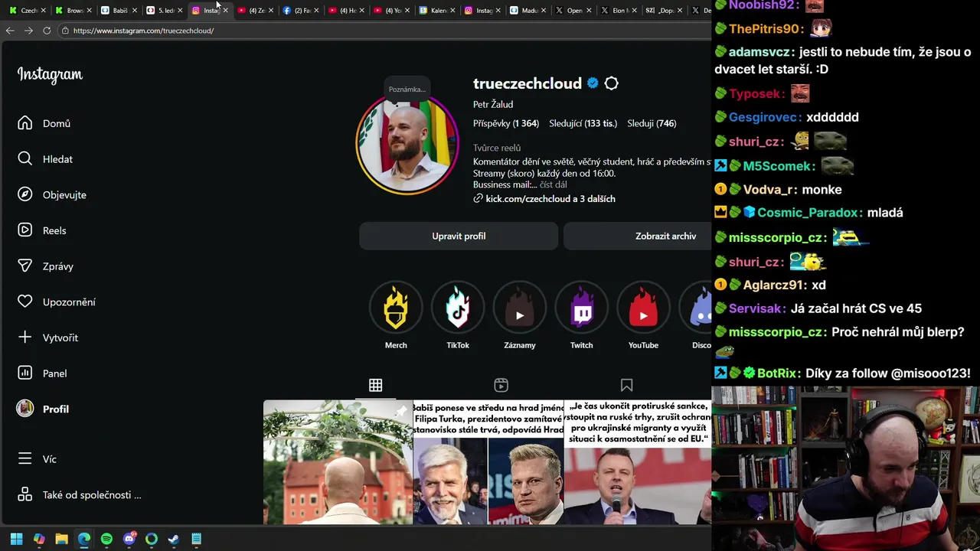Open Zprávy messages icon
The image size is (980, 551).
(25, 266)
